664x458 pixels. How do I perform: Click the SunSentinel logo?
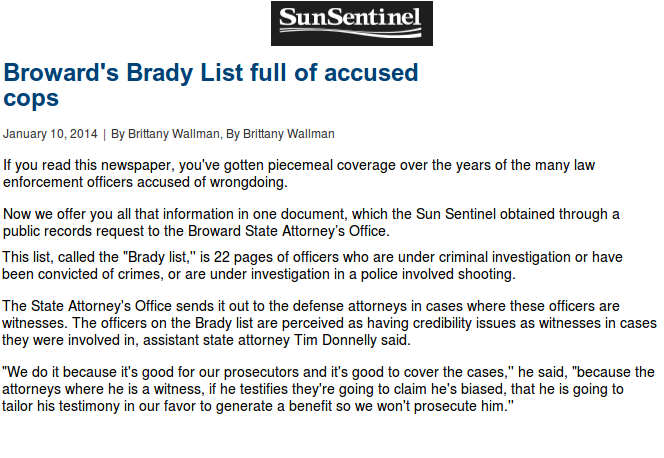pos(351,23)
